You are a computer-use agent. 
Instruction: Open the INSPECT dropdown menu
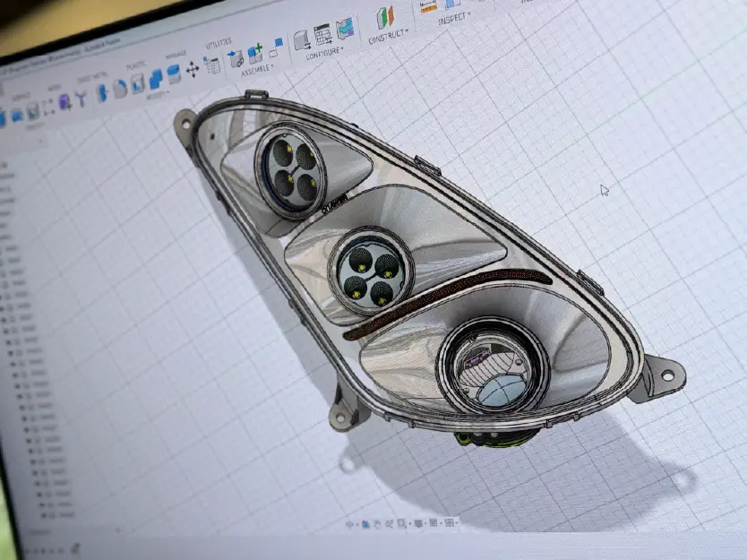pyautogui.click(x=453, y=19)
